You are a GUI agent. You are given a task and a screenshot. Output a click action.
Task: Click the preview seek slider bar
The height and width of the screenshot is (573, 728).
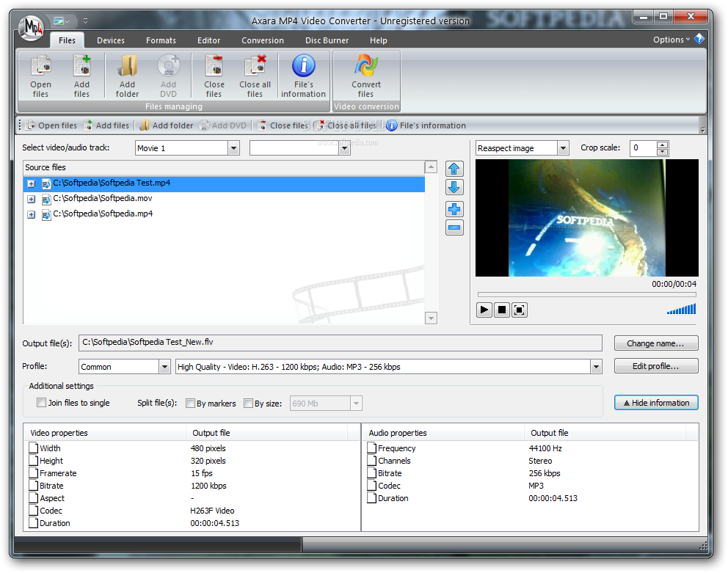point(587,294)
